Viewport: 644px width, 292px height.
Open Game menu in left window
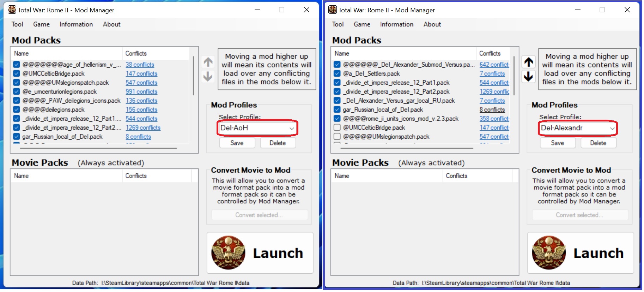pyautogui.click(x=41, y=24)
